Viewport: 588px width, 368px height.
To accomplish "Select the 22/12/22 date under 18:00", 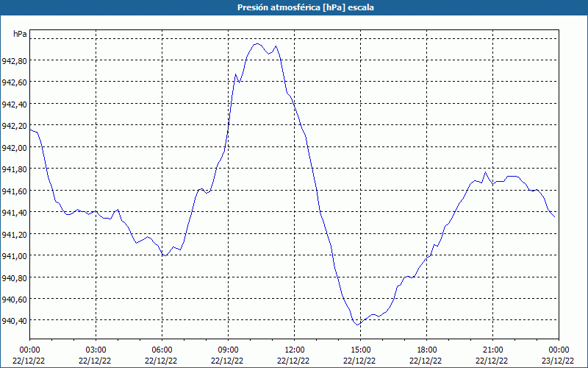I will point(426,361).
